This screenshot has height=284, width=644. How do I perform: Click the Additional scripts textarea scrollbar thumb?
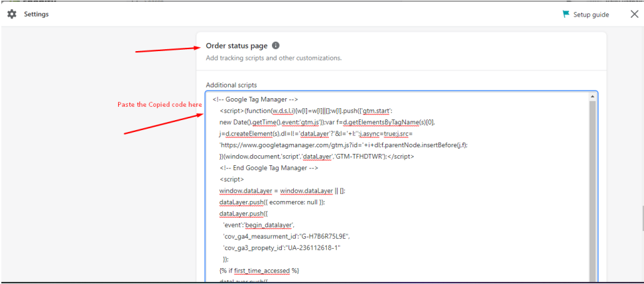[592, 191]
